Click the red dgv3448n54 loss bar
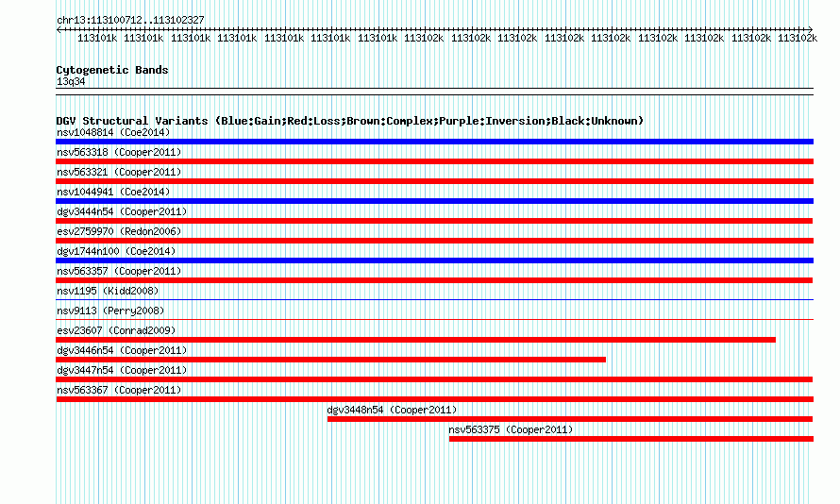 pyautogui.click(x=570, y=419)
